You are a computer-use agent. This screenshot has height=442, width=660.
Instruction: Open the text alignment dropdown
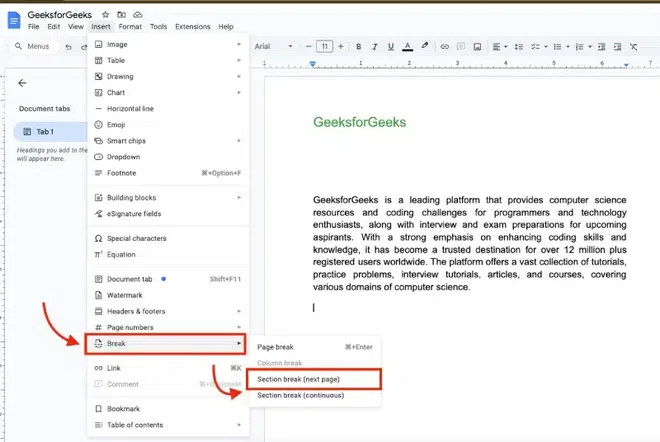click(500, 47)
